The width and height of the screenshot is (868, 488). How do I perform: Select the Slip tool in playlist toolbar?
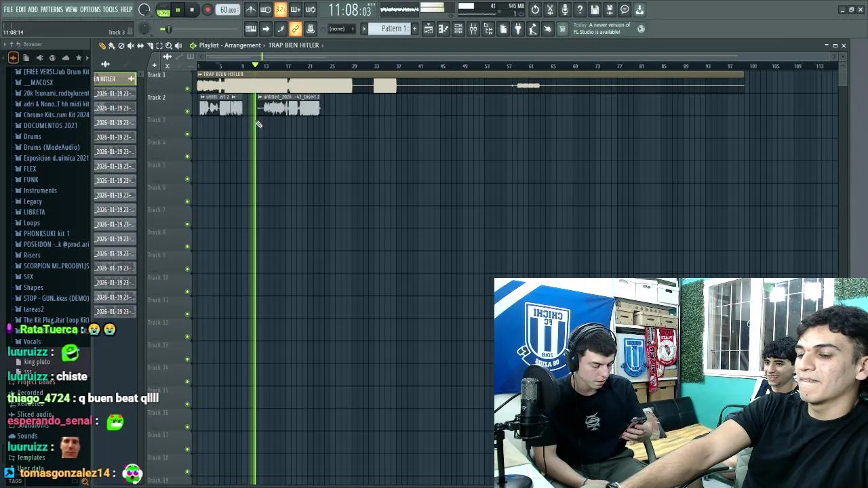click(140, 45)
